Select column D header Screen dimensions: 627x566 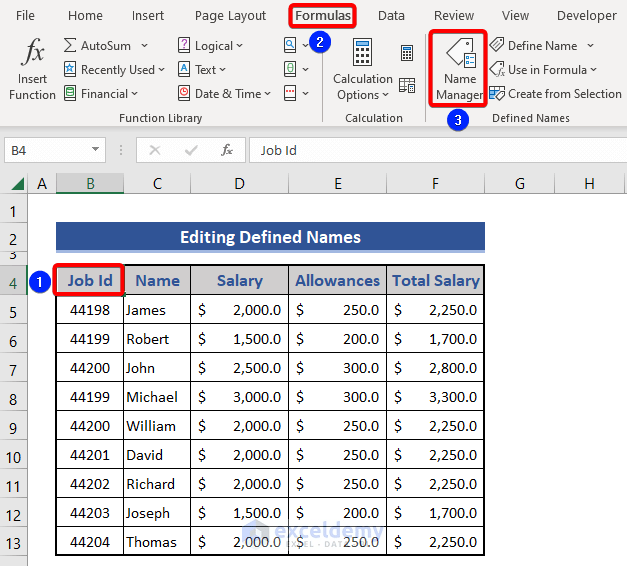pyautogui.click(x=240, y=184)
